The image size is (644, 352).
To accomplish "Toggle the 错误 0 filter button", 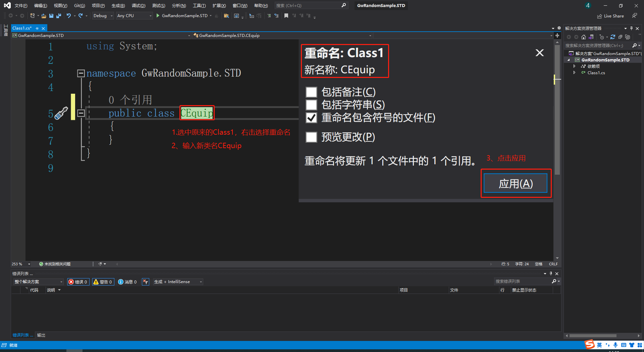I will tap(78, 282).
